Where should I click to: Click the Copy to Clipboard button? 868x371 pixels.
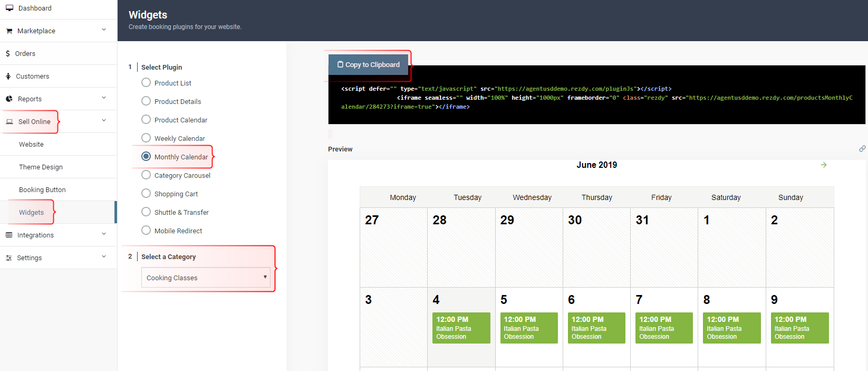click(x=368, y=64)
